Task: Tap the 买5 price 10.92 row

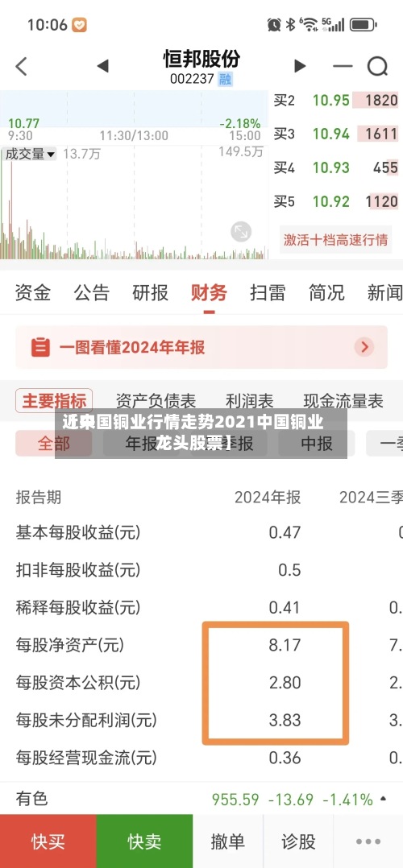Action: tap(336, 201)
